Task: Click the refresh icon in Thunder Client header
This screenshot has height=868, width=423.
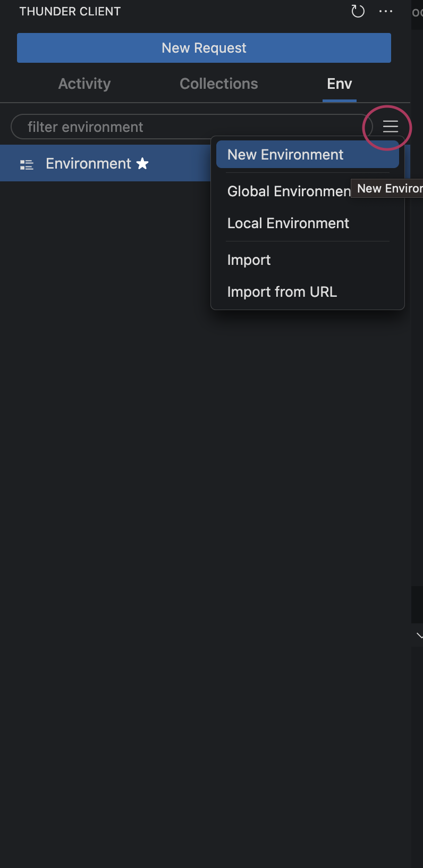Action: [358, 11]
